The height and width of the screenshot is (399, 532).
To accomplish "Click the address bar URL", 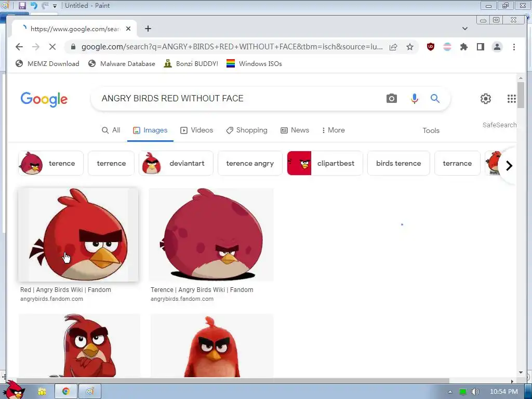I will pyautogui.click(x=232, y=47).
